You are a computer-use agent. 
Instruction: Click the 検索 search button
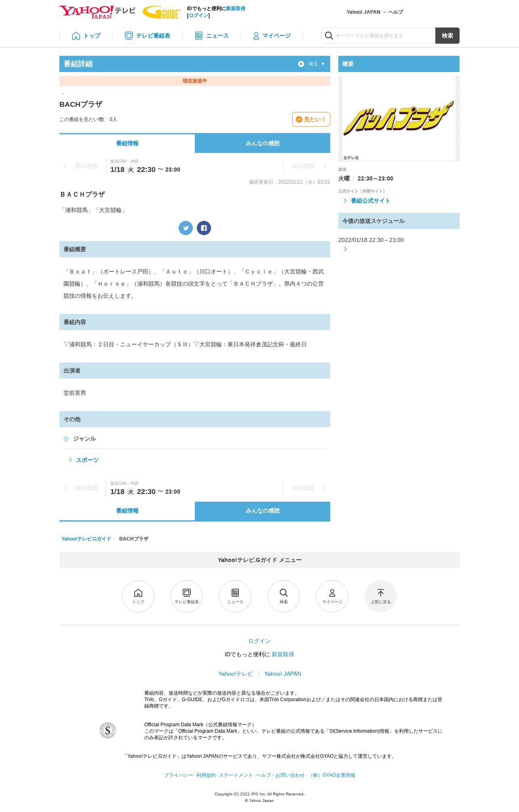447,36
